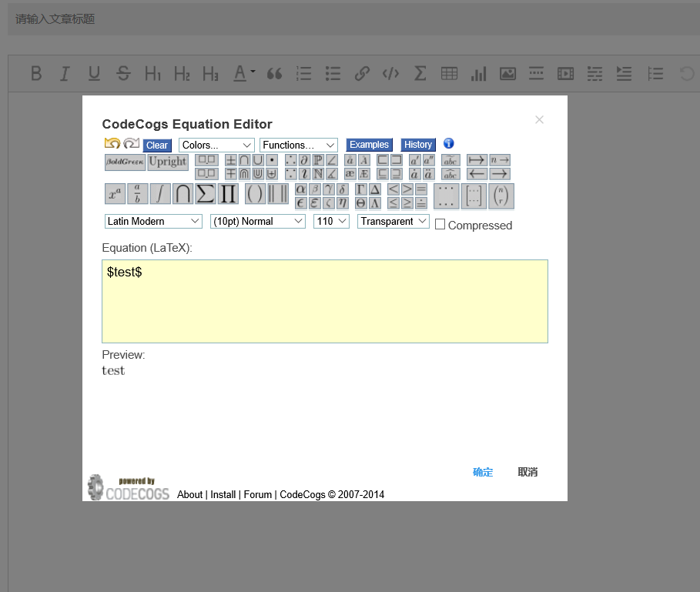Insert superscript x^a template
700x592 pixels.
116,195
